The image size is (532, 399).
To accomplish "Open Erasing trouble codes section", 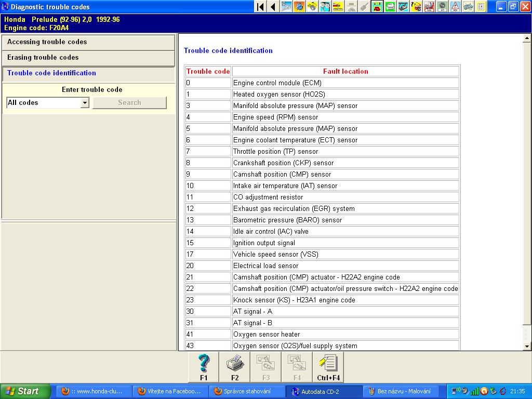I will (x=88, y=58).
